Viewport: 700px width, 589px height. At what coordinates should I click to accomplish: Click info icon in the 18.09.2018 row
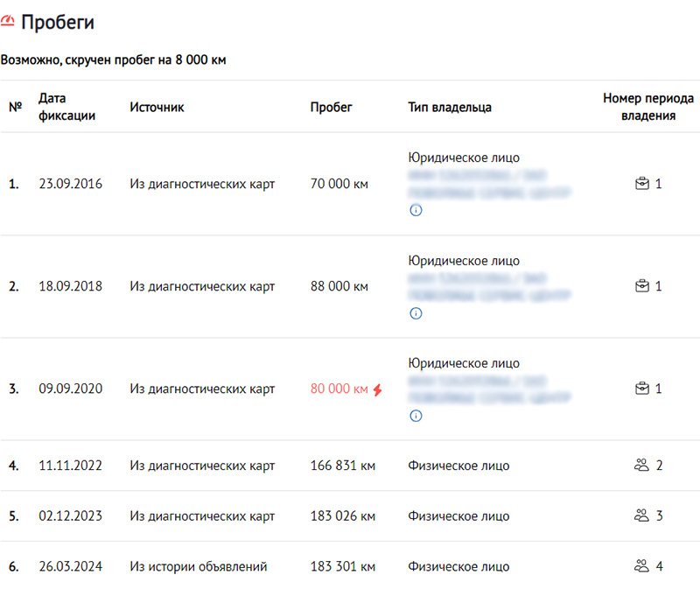coord(416,313)
